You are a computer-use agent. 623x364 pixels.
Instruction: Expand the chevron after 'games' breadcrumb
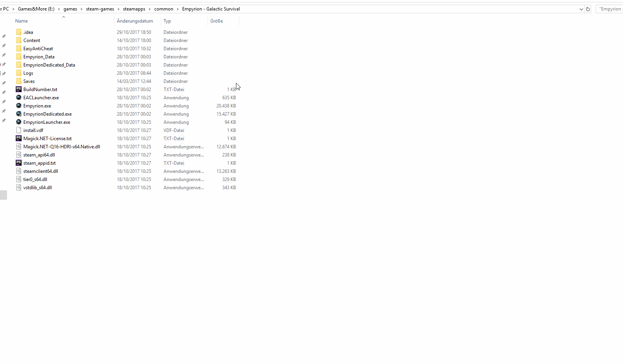[x=81, y=9]
